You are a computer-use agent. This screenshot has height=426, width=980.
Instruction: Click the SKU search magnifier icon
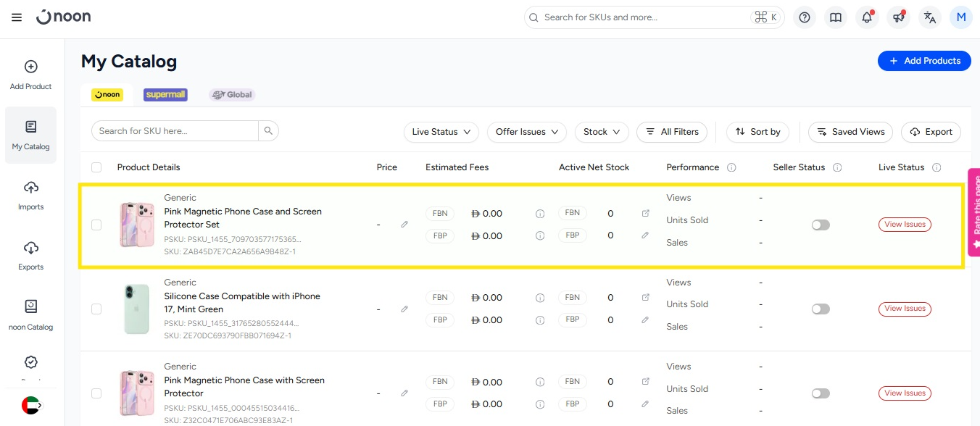(268, 131)
